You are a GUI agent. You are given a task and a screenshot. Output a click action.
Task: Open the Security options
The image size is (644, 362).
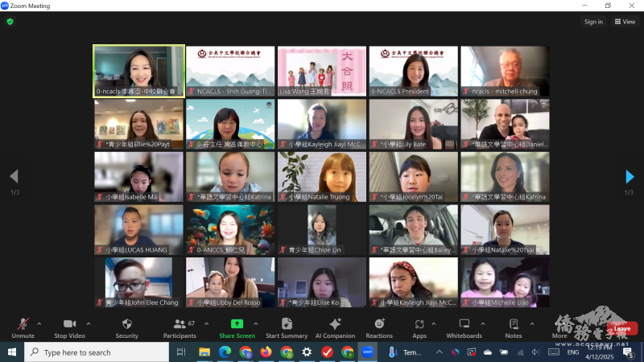click(x=126, y=327)
